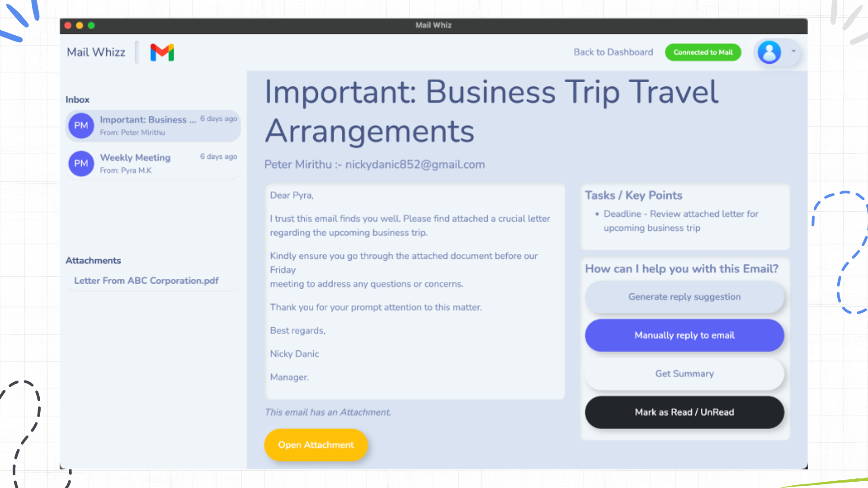Click nickydanic852@gmail.com email address link

(x=415, y=164)
